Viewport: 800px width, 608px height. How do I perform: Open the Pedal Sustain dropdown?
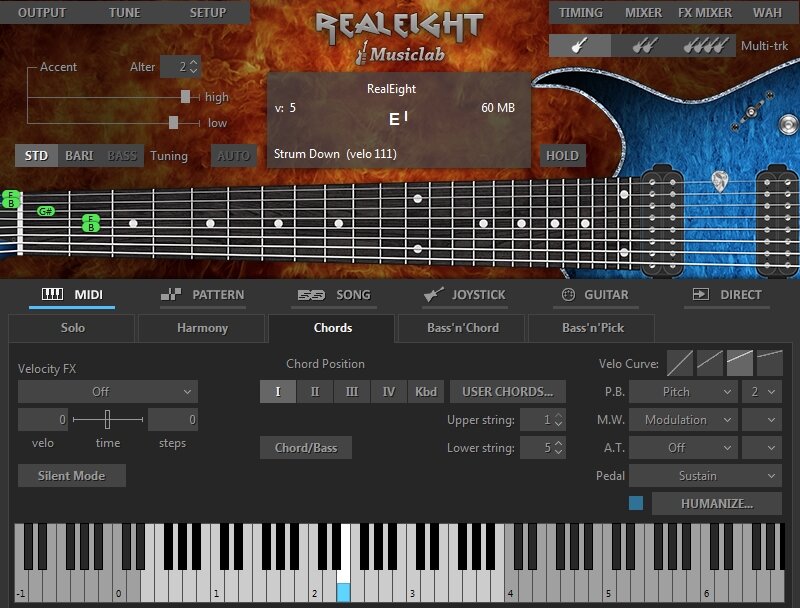point(705,475)
